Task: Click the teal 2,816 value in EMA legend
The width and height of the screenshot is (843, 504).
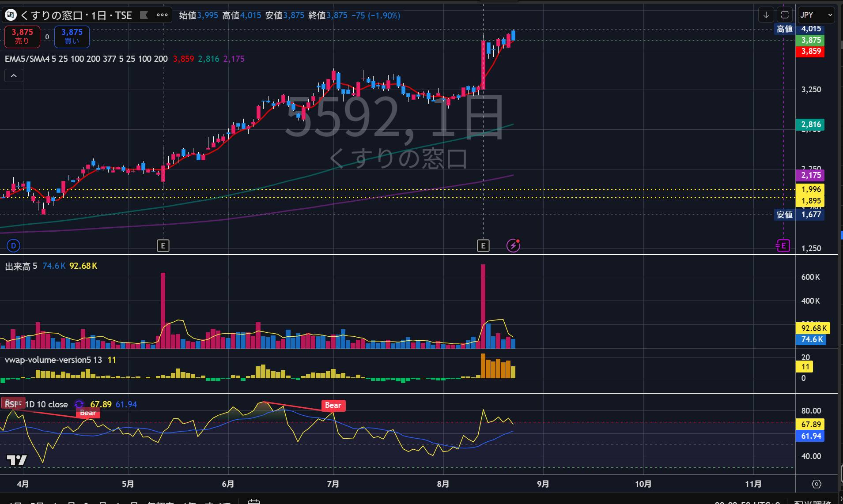Action: click(208, 59)
